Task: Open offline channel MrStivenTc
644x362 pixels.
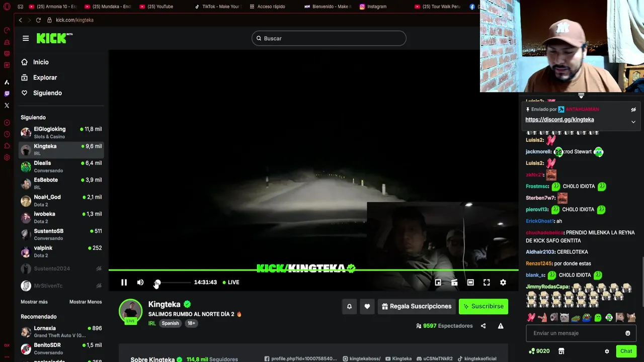Action: pos(61,286)
